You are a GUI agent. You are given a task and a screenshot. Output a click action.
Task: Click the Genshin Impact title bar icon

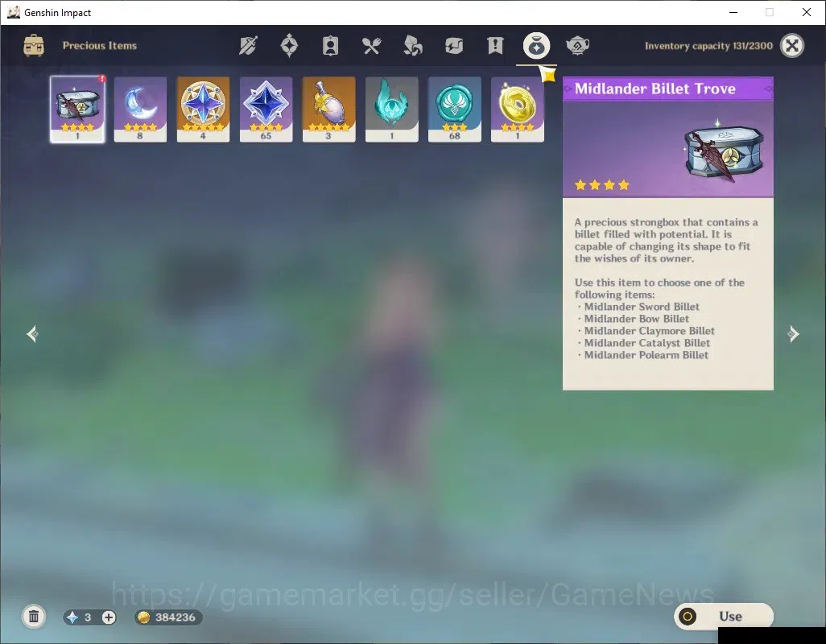pos(14,12)
